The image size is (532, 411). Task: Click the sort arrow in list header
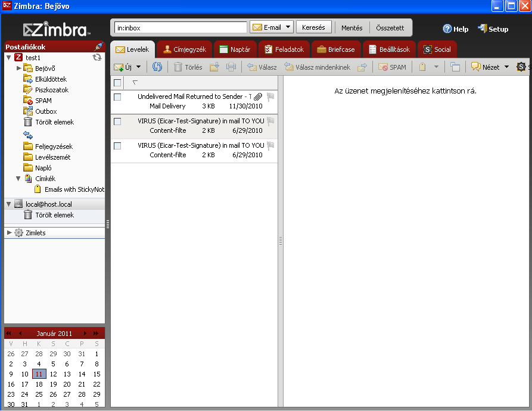(135, 82)
